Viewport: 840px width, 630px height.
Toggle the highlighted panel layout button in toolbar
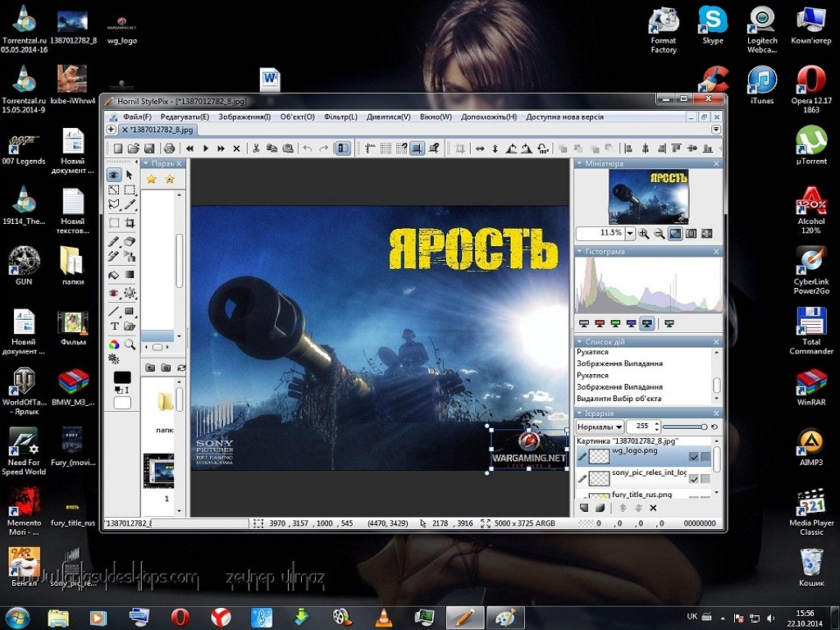(x=342, y=148)
